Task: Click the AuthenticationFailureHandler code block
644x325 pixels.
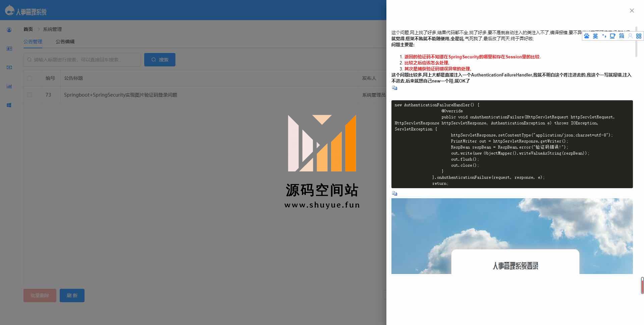Action: pos(512,144)
